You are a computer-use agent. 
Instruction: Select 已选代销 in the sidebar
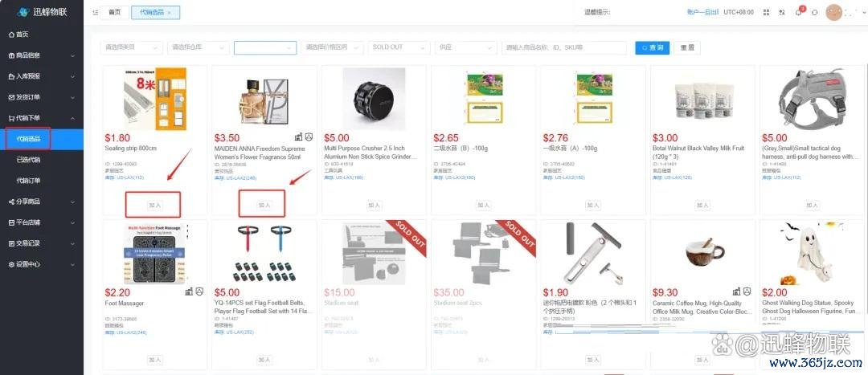[x=28, y=160]
